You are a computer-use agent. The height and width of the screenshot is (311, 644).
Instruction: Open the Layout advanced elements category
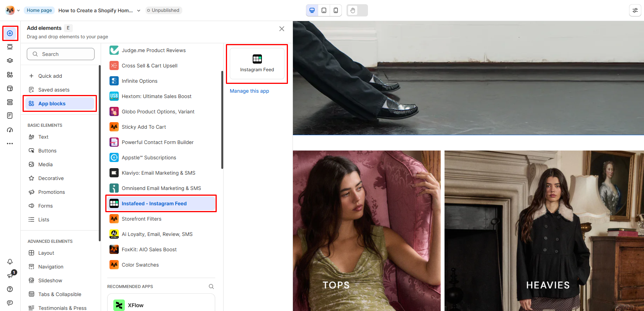(60, 253)
